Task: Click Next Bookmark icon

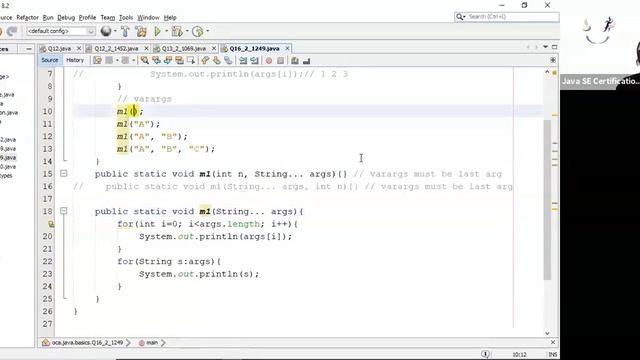Action: point(217,60)
